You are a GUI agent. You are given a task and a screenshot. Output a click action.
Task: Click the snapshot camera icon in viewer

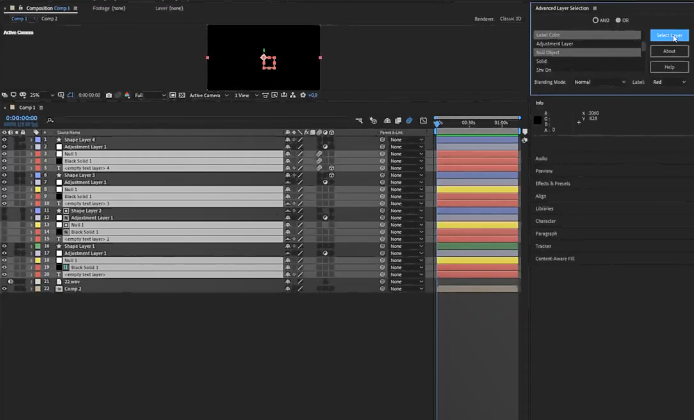(x=107, y=95)
